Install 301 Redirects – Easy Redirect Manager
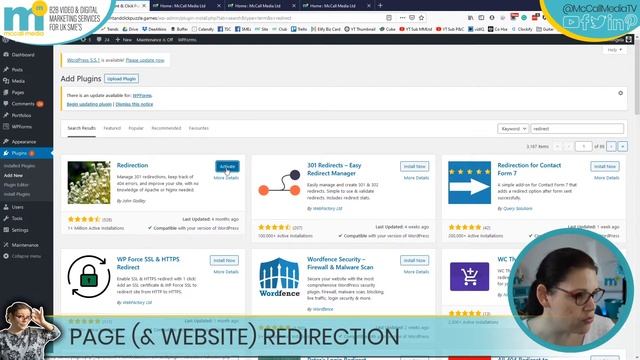The width and height of the screenshot is (640, 360). [414, 167]
